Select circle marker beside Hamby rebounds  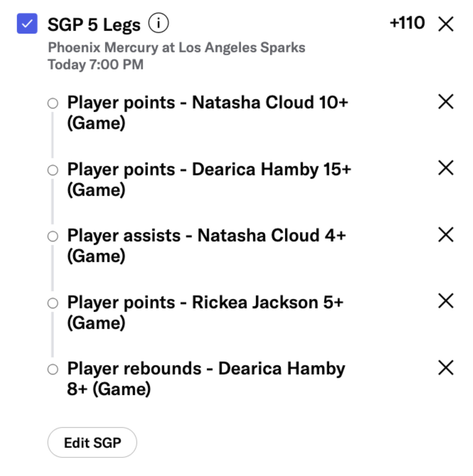[53, 369]
